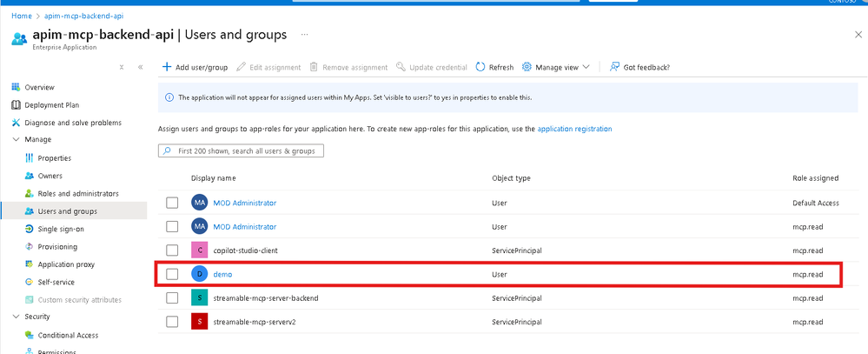
Task: Click the Conditional Access icon
Action: click(x=30, y=335)
